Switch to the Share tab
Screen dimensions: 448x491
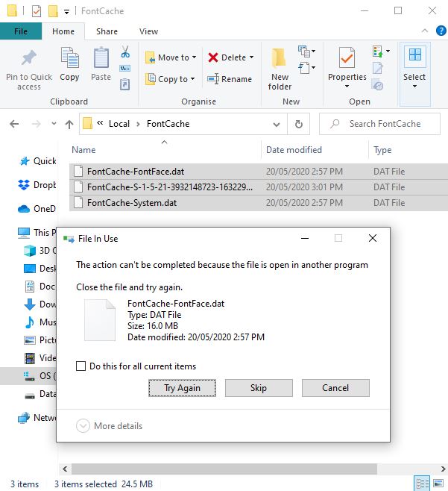click(x=107, y=31)
